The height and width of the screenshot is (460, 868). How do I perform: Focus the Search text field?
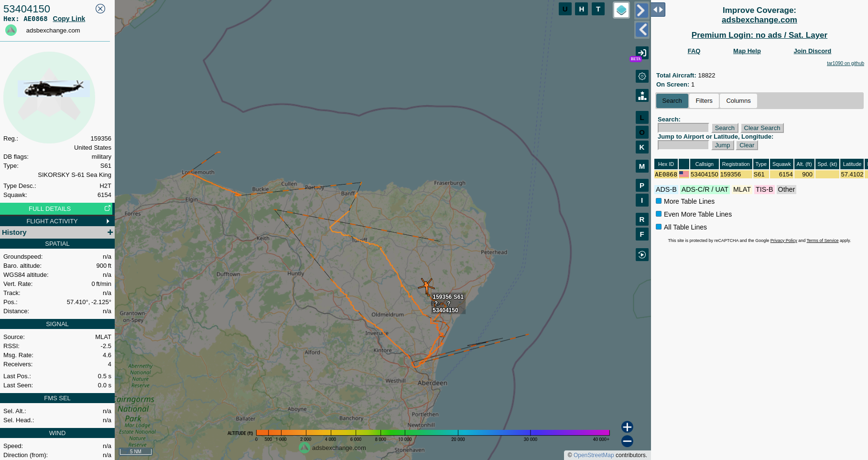[683, 128]
